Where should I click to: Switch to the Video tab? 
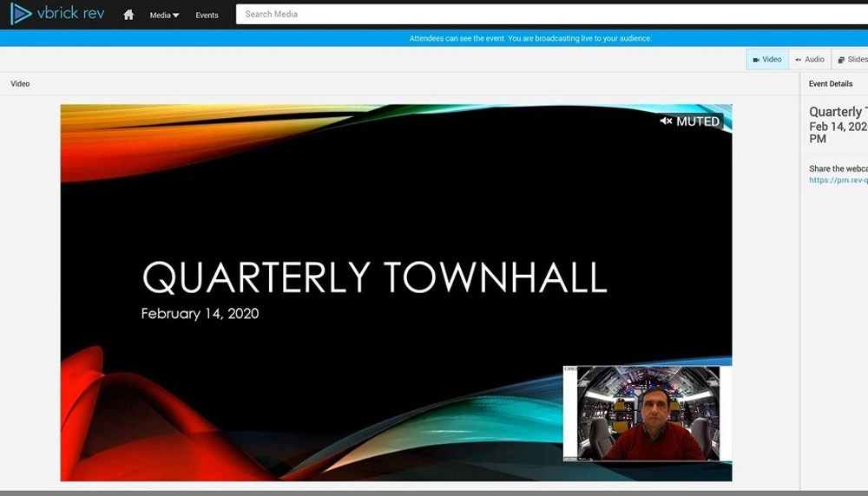click(x=767, y=59)
